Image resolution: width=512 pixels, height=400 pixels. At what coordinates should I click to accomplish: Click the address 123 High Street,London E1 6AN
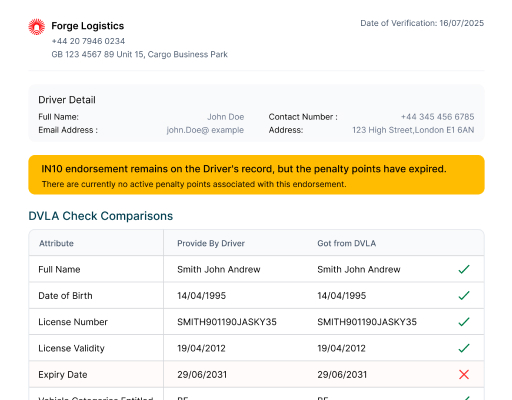(x=413, y=130)
